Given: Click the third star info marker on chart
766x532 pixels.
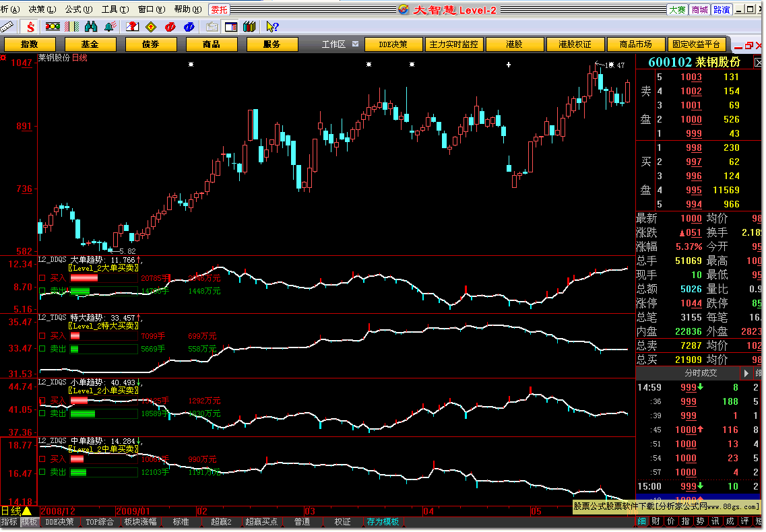Looking at the screenshot, I should pyautogui.click(x=412, y=65).
